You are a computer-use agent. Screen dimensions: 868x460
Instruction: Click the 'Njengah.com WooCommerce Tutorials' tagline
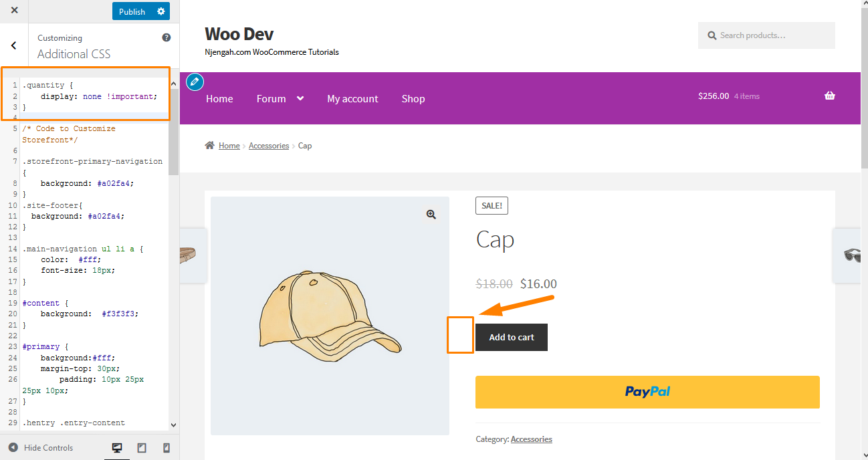pos(272,52)
